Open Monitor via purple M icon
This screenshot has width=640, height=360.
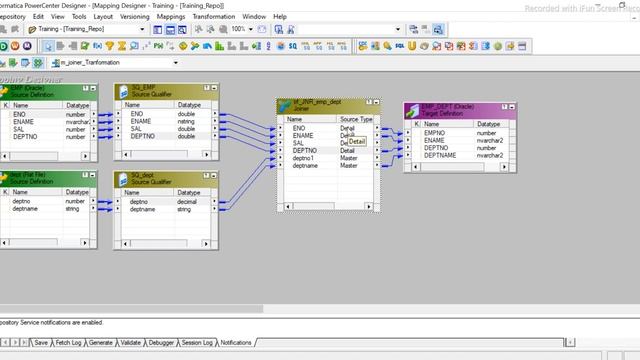point(27,46)
